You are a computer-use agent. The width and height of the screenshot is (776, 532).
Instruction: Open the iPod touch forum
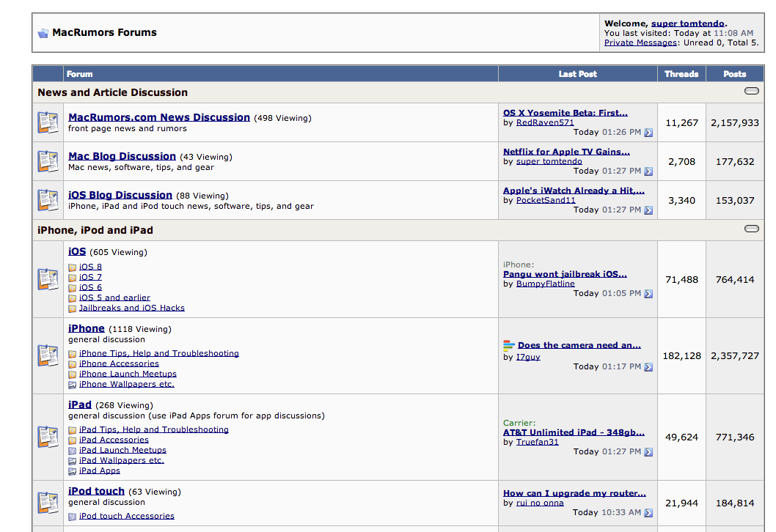click(x=96, y=491)
